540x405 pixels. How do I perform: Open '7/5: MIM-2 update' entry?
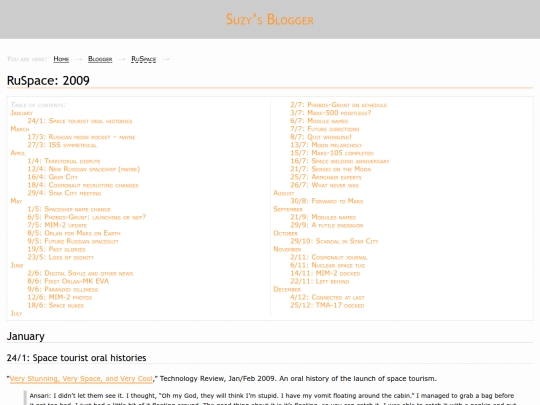click(57, 225)
